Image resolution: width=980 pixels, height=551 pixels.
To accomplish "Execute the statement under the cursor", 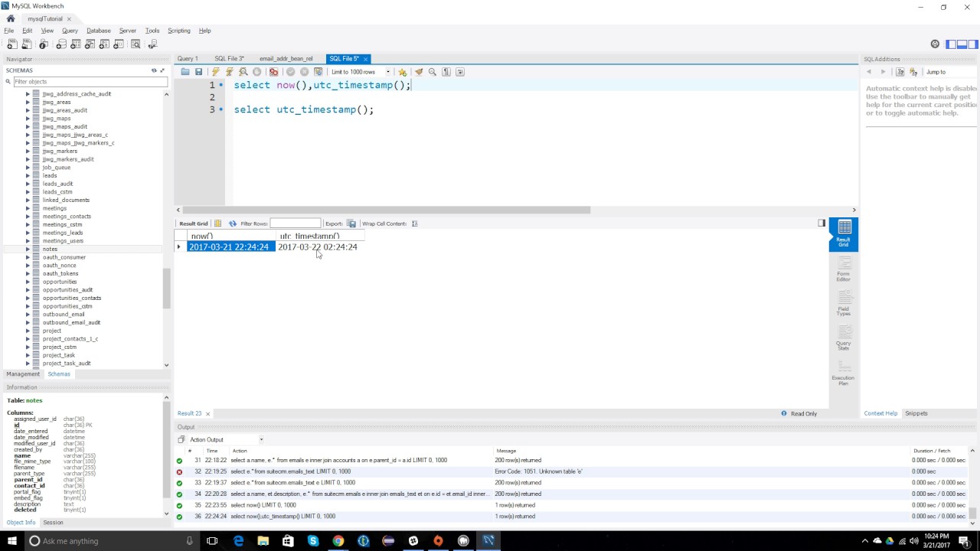I will pyautogui.click(x=229, y=72).
